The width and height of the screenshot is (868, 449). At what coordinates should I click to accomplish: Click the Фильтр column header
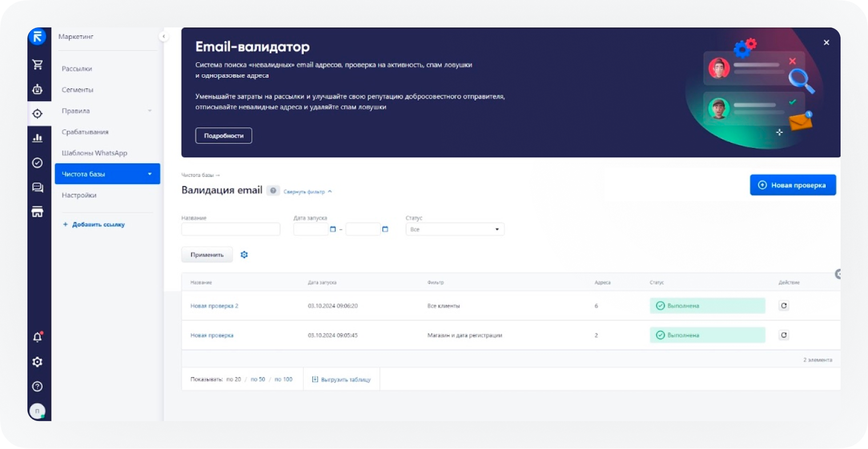[436, 283]
